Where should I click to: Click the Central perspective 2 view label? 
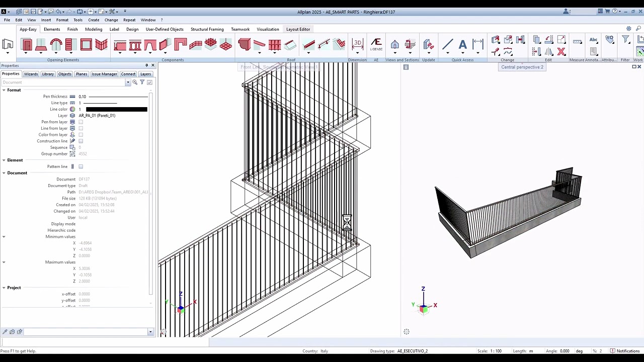pos(522,67)
